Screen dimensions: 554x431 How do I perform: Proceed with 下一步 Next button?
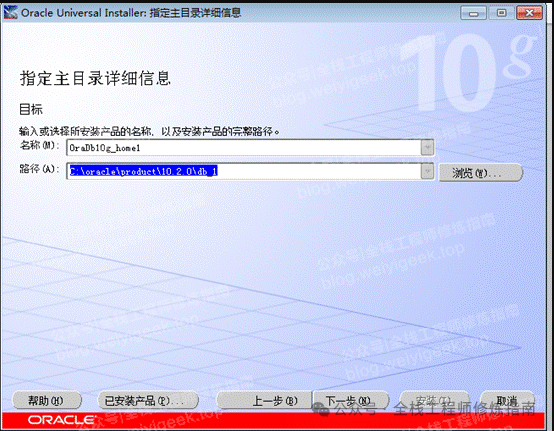[x=351, y=401]
